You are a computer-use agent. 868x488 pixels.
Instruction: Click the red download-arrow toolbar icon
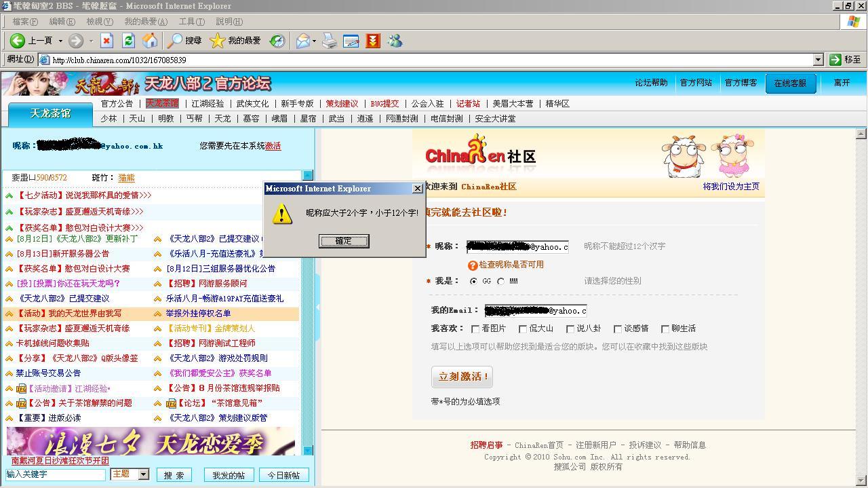[372, 41]
